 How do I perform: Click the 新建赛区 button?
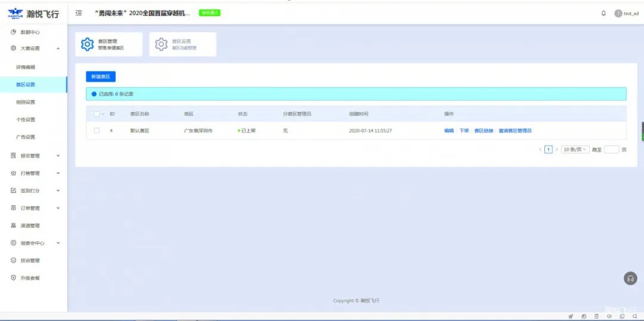coord(100,77)
